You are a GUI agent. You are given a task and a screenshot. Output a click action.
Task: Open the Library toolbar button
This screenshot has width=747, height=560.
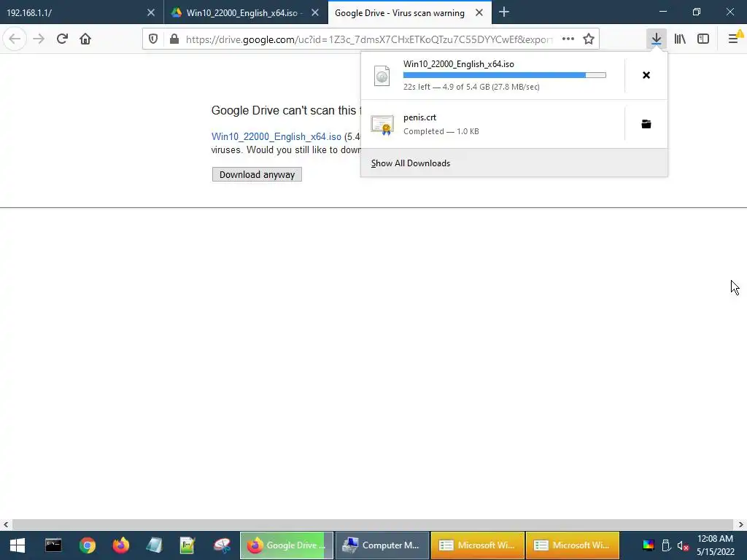tap(680, 39)
